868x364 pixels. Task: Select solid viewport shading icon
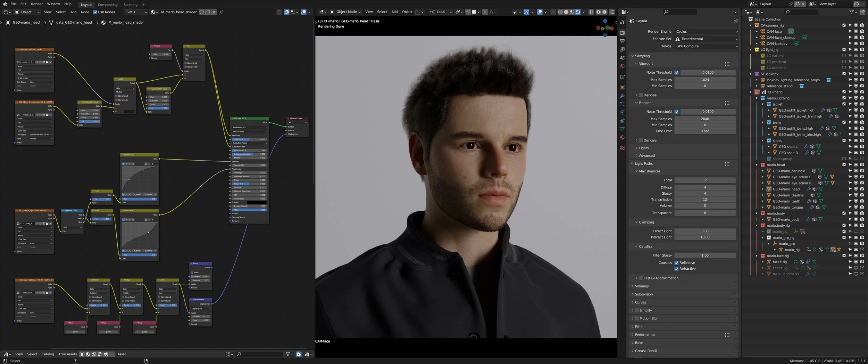(566, 12)
